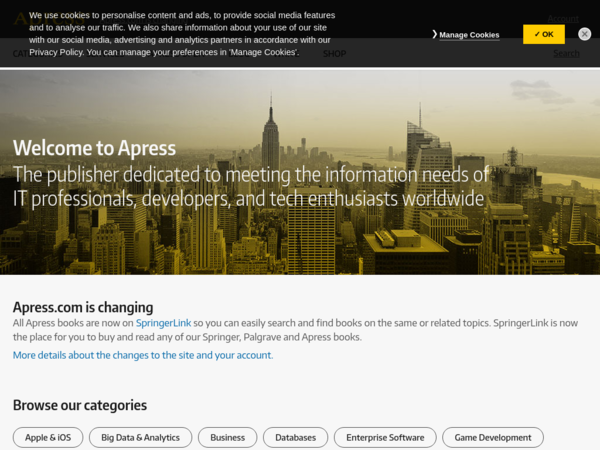Open the Account link in header
600x450 pixels.
coord(563,19)
